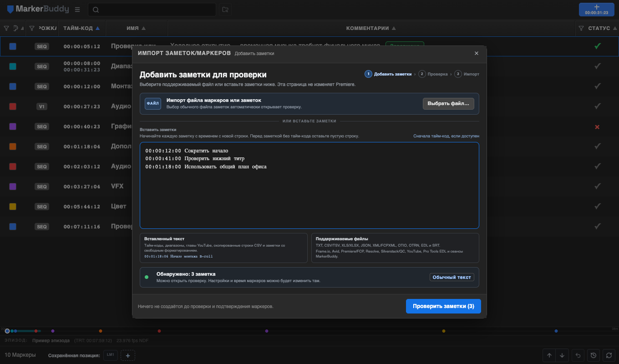Open the Обычный текст format selector
619x364 pixels.
tap(452, 277)
